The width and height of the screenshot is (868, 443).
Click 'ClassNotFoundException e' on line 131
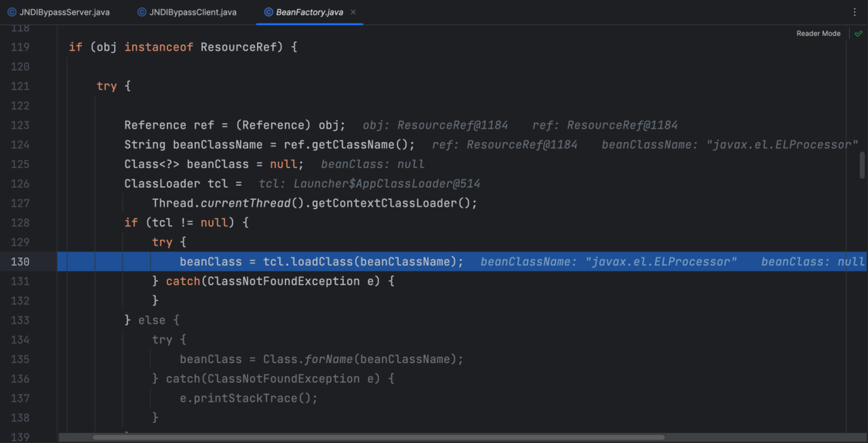click(291, 281)
